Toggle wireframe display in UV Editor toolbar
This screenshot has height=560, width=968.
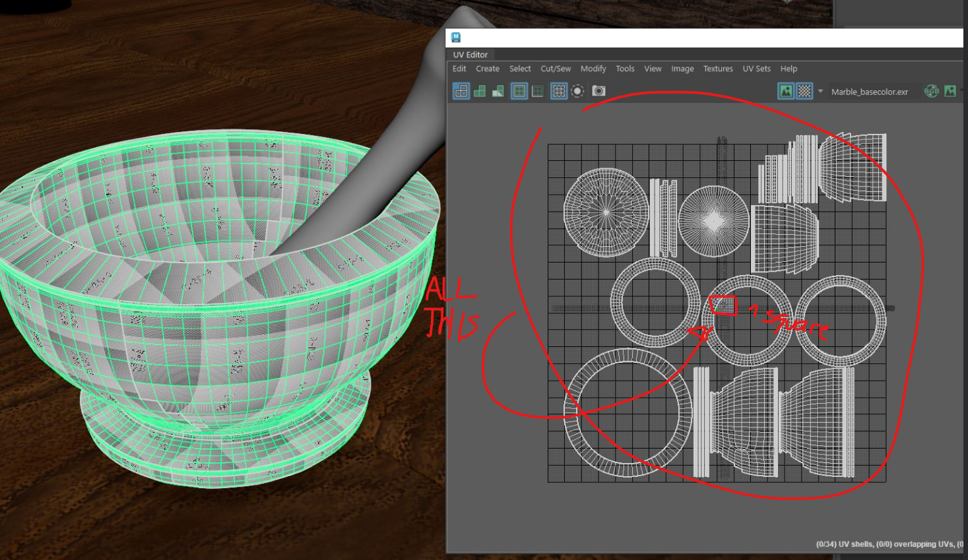click(461, 91)
